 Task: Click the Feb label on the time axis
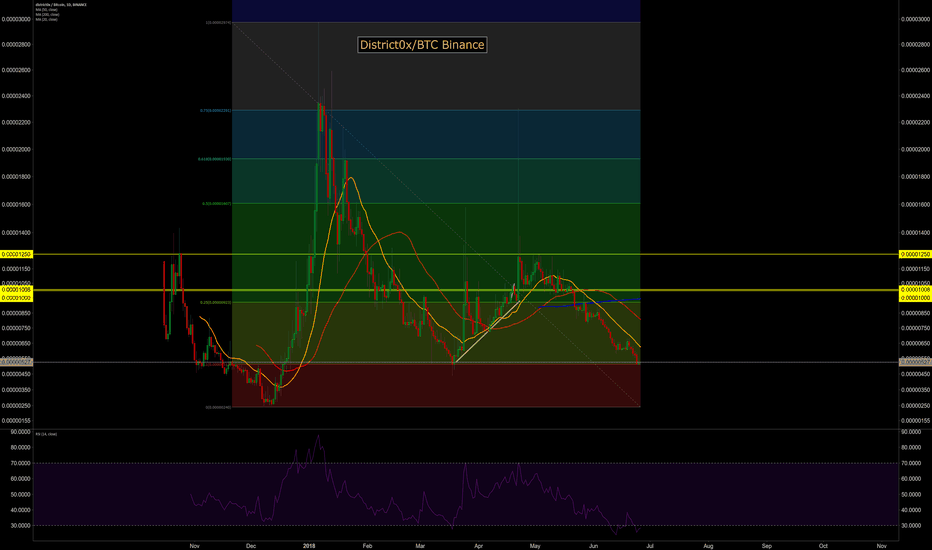[x=367, y=546]
